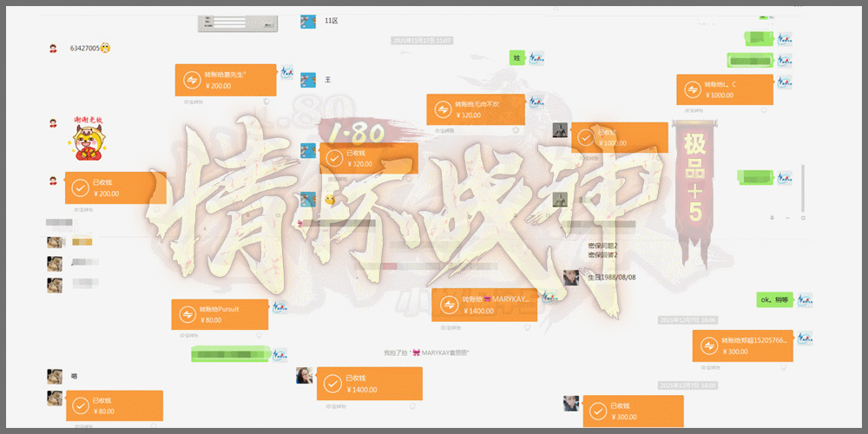This screenshot has height=434, width=868.
Task: Select the avatar beside the 王 message
Action: pyautogui.click(x=307, y=80)
